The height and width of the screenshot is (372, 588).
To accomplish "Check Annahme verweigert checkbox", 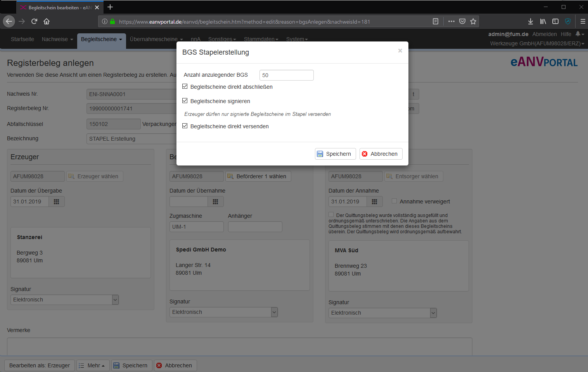I will pos(394,201).
